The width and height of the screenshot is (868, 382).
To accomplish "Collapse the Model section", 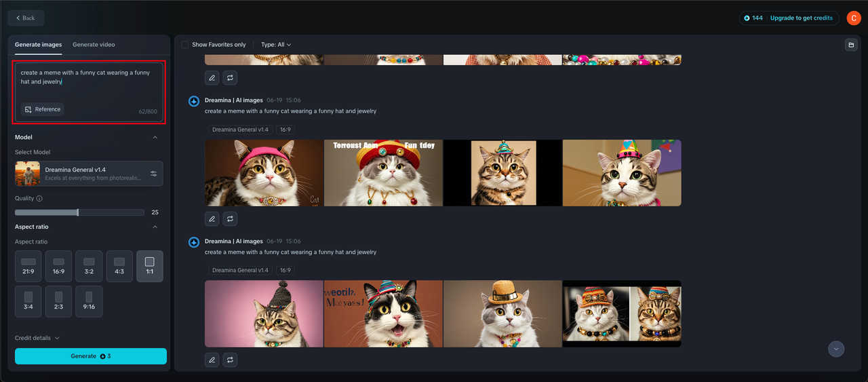I will tap(155, 137).
